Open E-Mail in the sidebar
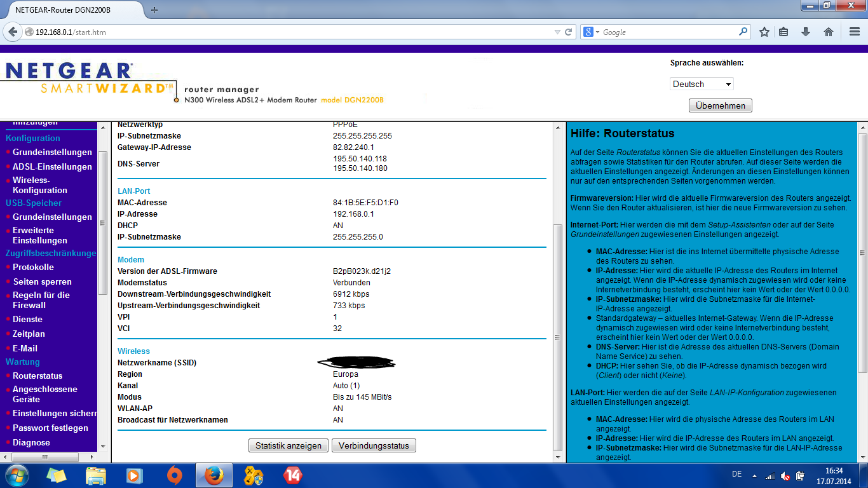The image size is (868, 488). click(x=25, y=349)
